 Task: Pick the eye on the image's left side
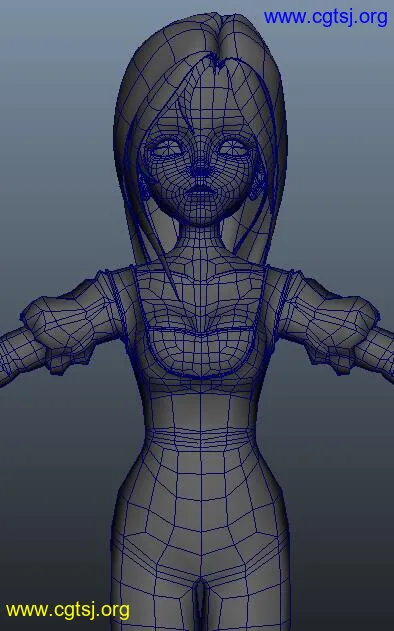click(166, 150)
